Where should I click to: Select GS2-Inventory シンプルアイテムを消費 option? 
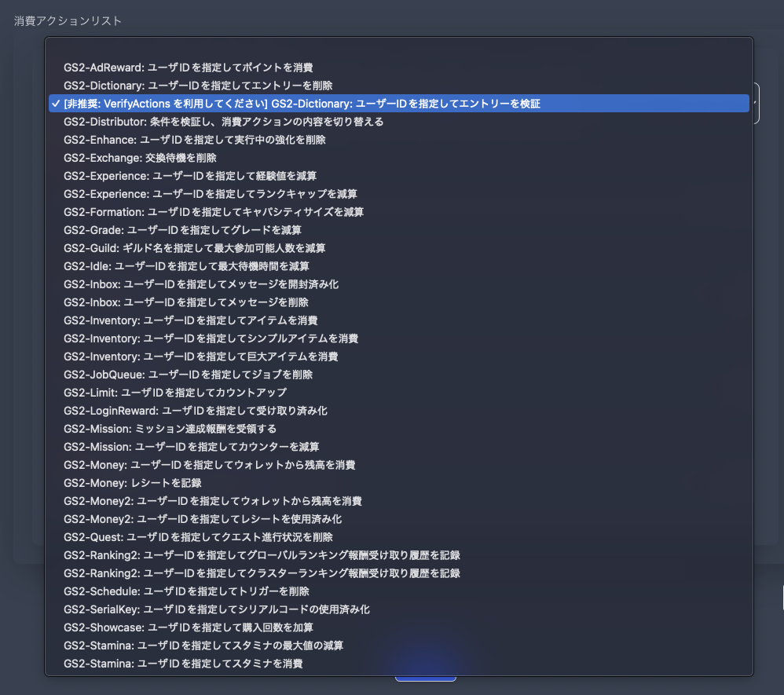click(398, 338)
